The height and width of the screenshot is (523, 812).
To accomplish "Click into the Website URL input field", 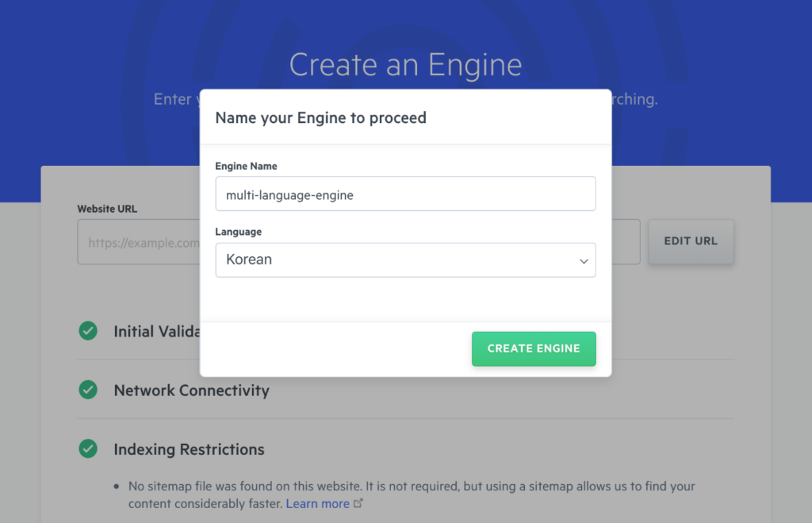I will (x=138, y=242).
